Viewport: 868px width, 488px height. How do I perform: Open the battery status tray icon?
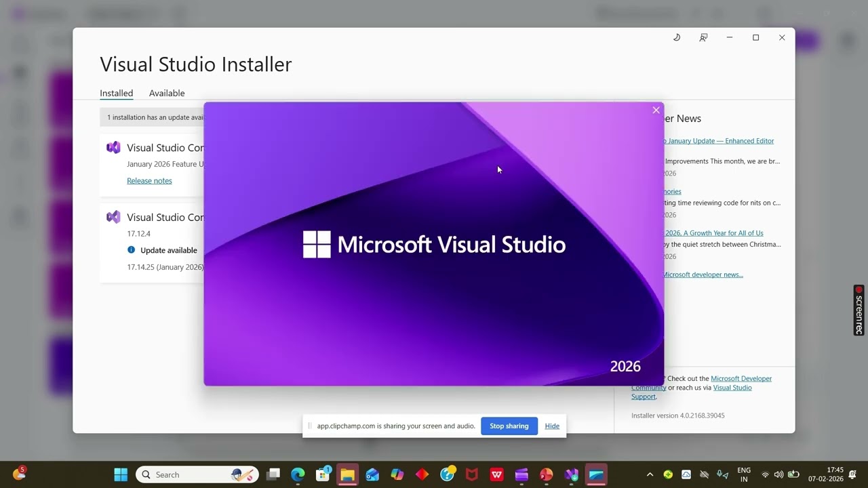pyautogui.click(x=793, y=474)
